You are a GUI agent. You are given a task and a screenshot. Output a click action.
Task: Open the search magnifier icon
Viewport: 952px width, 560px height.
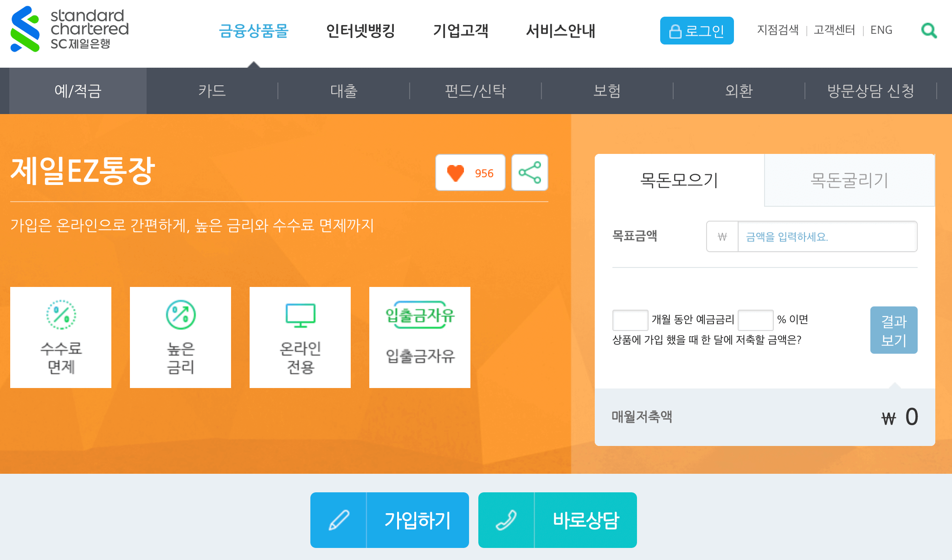coord(929,31)
